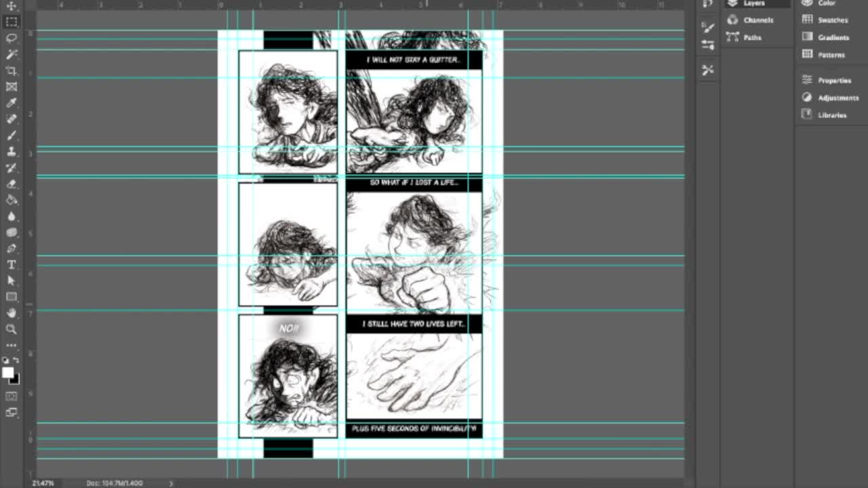Select the Sponge tool
The height and width of the screenshot is (488, 868).
point(12,232)
